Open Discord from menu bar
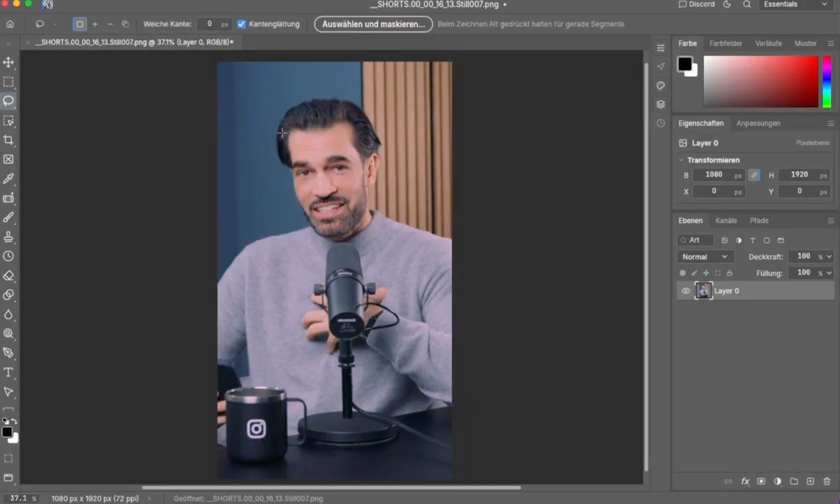 click(696, 4)
